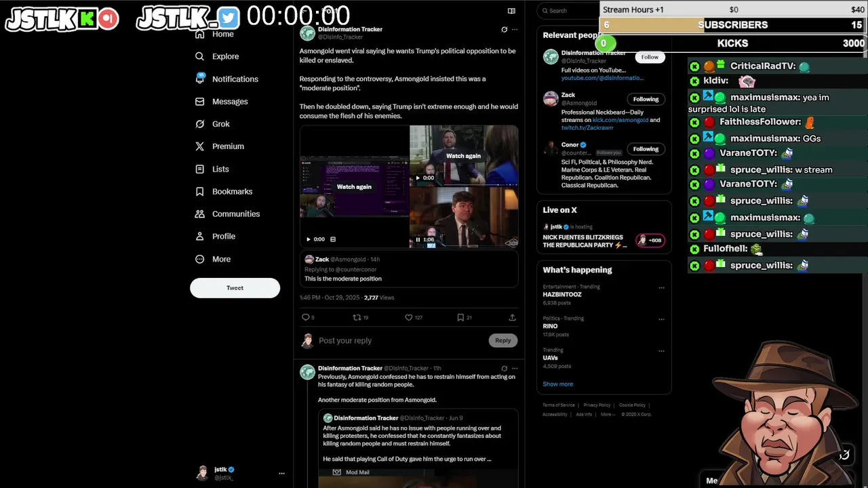This screenshot has width=868, height=488.
Task: Open the Lists icon
Action: click(199, 169)
